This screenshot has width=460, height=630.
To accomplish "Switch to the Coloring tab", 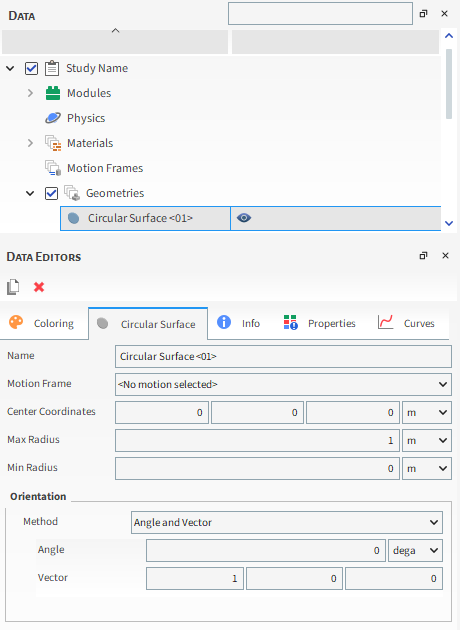I will [44, 323].
